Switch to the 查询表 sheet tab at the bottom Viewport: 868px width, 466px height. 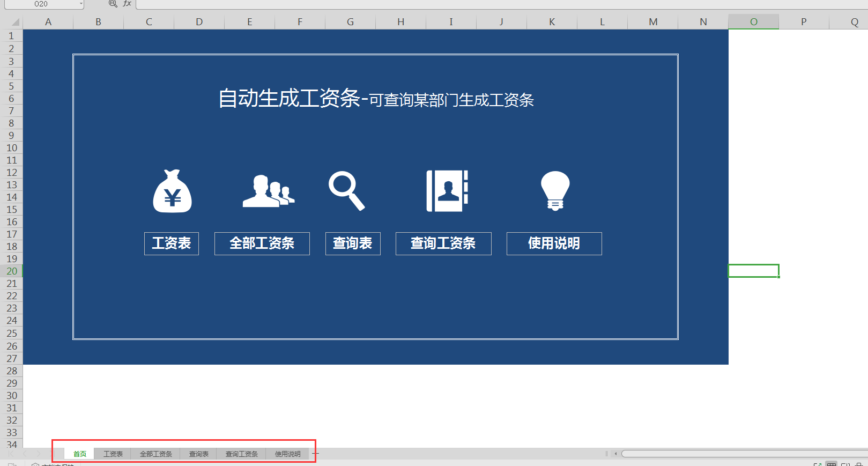(199, 454)
